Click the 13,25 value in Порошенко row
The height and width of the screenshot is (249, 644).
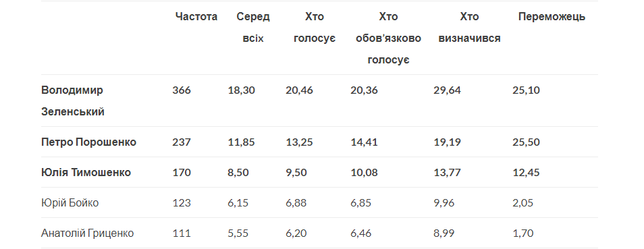click(x=299, y=142)
